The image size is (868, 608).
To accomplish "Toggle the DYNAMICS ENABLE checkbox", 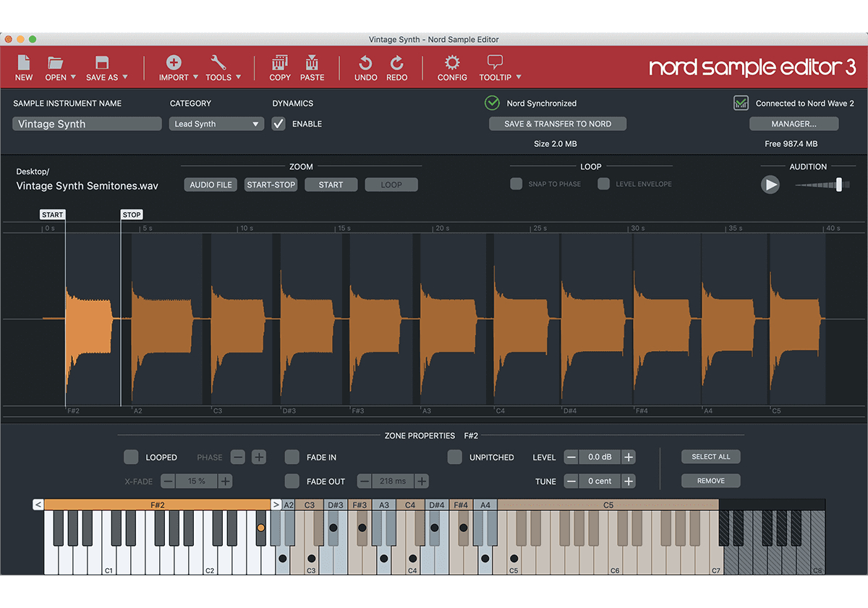I will 278,124.
